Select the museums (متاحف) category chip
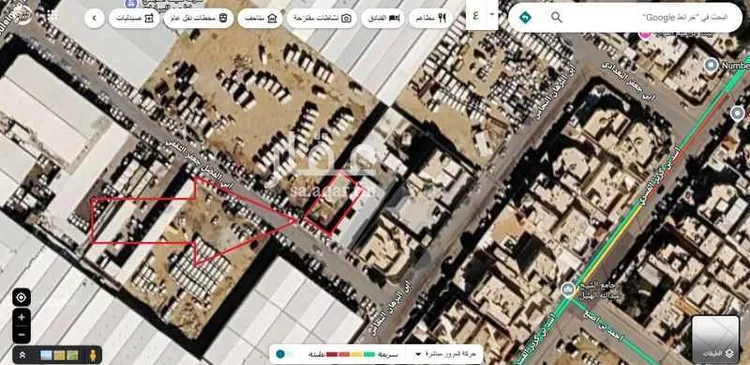This screenshot has height=365, width=750. click(x=260, y=18)
